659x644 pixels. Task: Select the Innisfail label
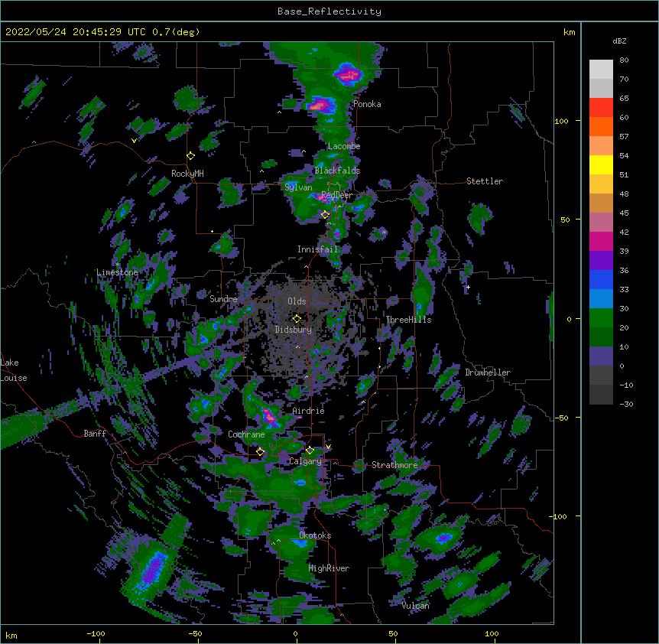pos(318,249)
